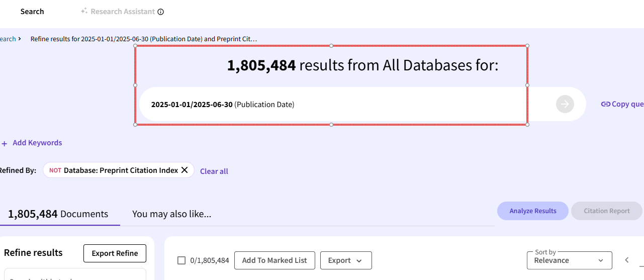Open the Sort by Relevance dropdown

[x=569, y=260]
